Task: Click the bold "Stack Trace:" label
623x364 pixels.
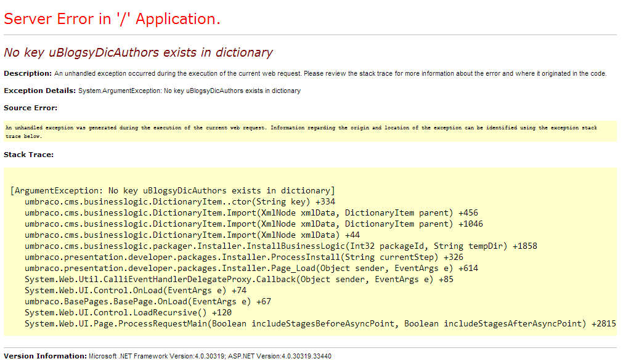Action: (x=28, y=155)
